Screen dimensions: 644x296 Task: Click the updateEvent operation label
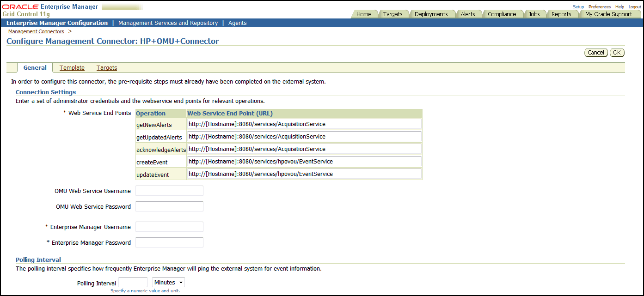point(153,175)
